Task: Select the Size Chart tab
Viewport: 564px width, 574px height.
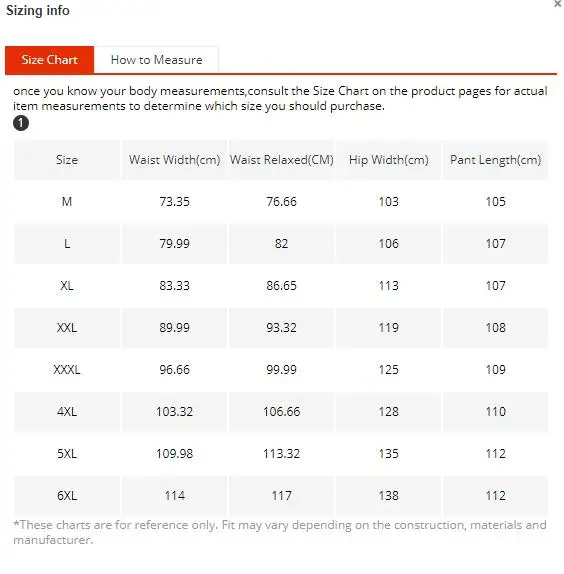Action: tap(49, 60)
